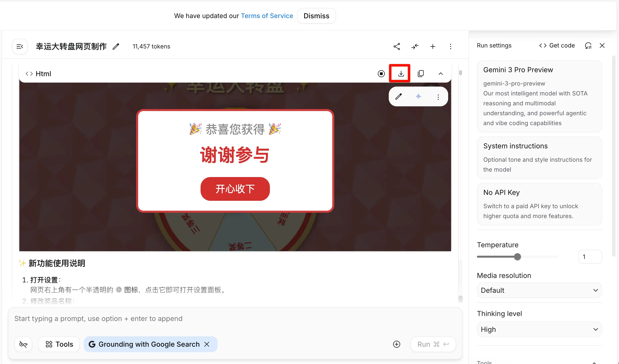The height and width of the screenshot is (364, 619).
Task: Open the Tools menu button
Action: click(x=59, y=344)
